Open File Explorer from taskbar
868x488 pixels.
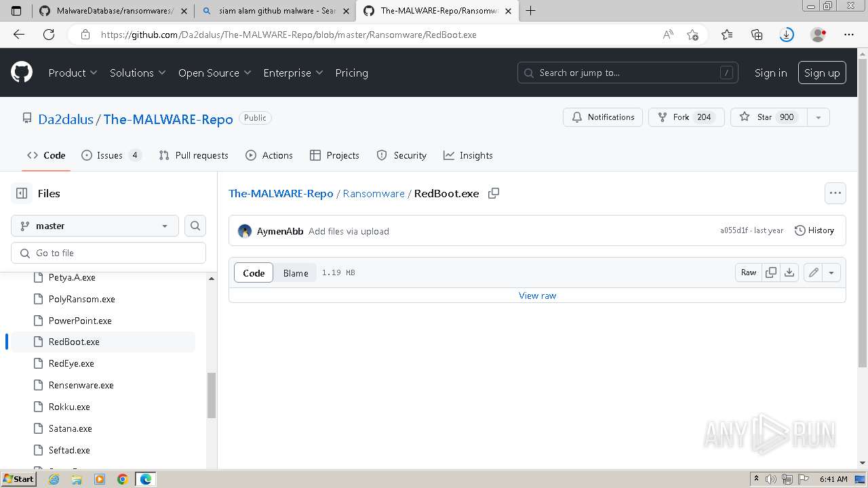[x=77, y=479]
